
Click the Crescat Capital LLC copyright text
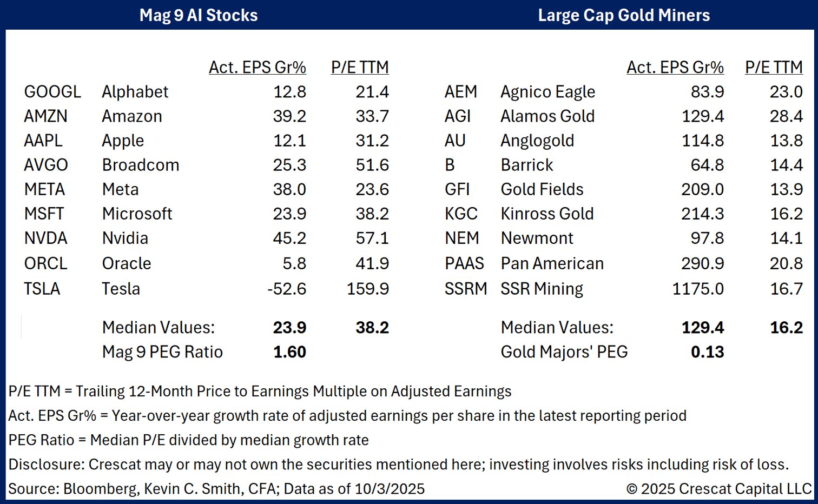coord(719,489)
